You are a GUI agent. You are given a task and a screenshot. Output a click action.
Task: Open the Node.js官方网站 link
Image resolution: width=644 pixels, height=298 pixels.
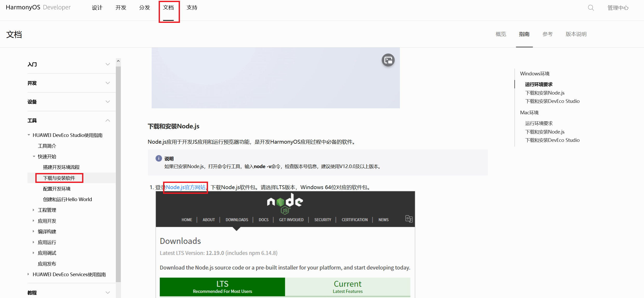pos(185,187)
